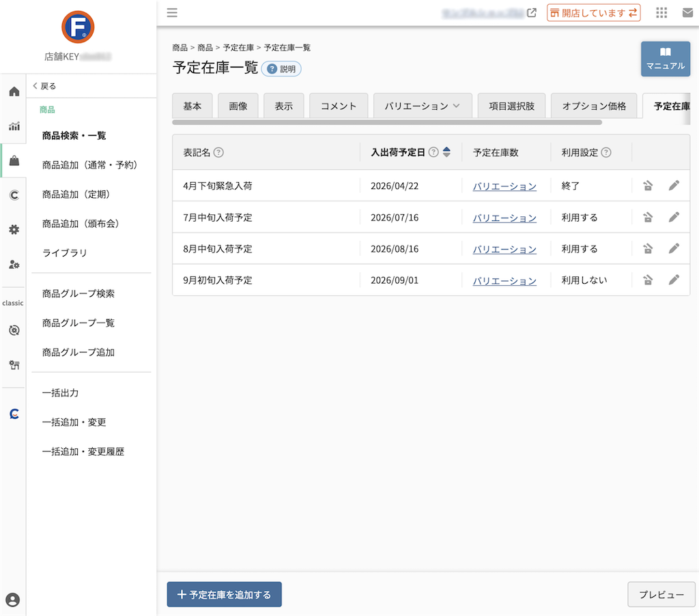Click the tab bar horizontal scrollbar

[387, 122]
